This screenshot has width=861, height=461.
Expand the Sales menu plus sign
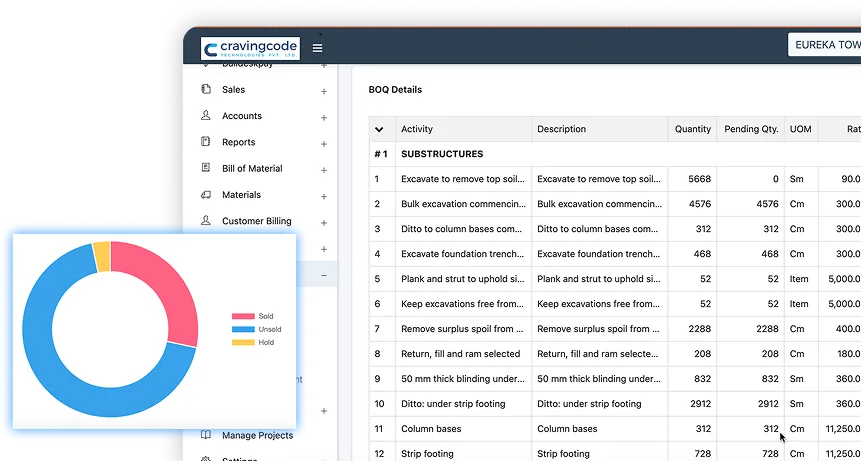click(x=324, y=91)
